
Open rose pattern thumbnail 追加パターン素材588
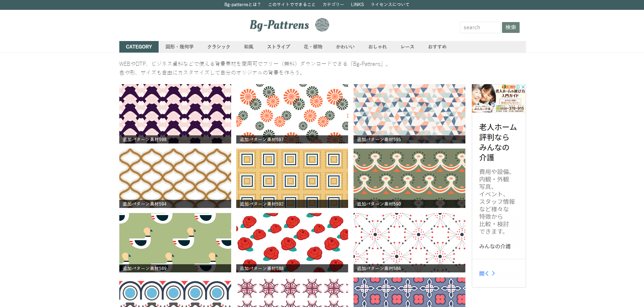click(x=292, y=243)
